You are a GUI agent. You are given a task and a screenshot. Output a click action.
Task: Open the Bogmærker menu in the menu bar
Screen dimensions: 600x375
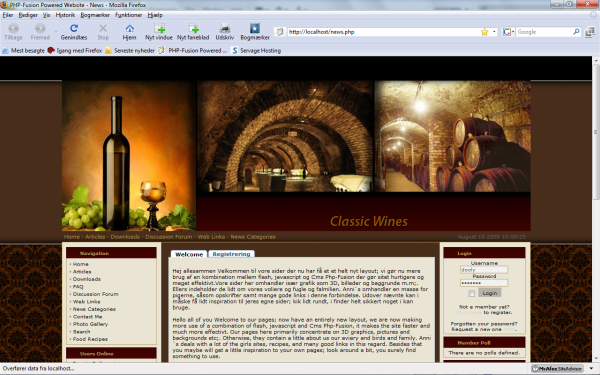pos(95,15)
